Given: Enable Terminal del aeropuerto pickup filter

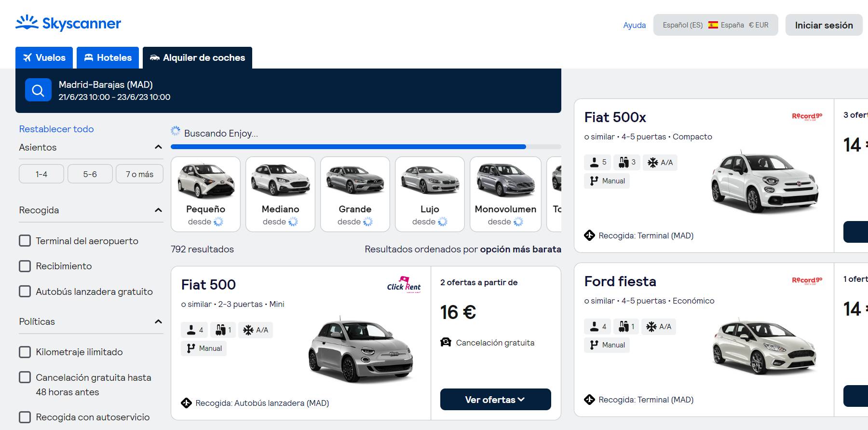Looking at the screenshot, I should coord(25,241).
